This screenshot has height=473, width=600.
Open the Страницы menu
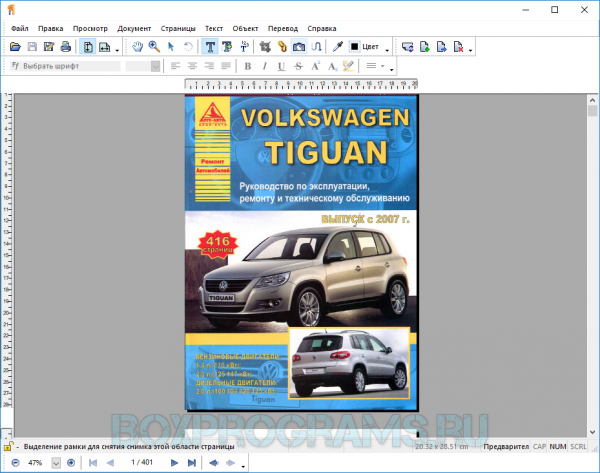coord(178,28)
